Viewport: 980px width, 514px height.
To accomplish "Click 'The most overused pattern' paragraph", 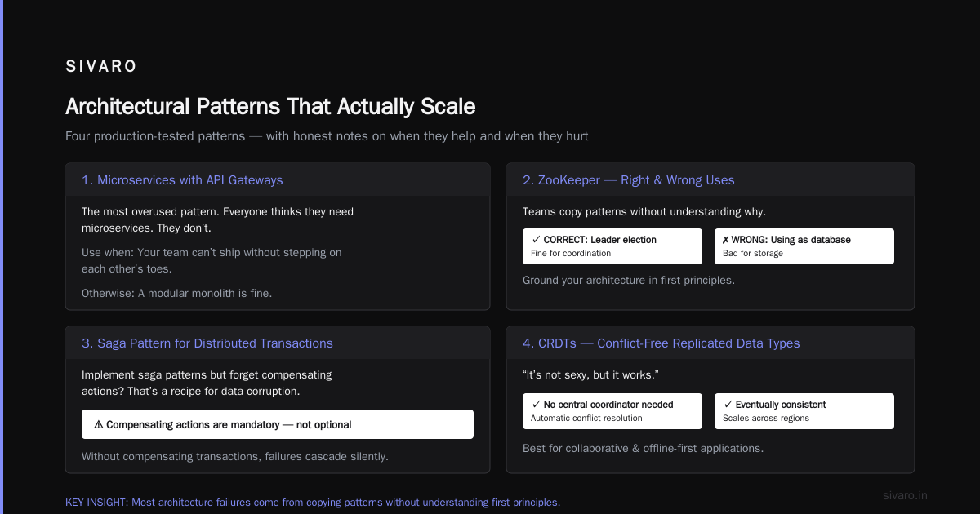I will [x=217, y=220].
